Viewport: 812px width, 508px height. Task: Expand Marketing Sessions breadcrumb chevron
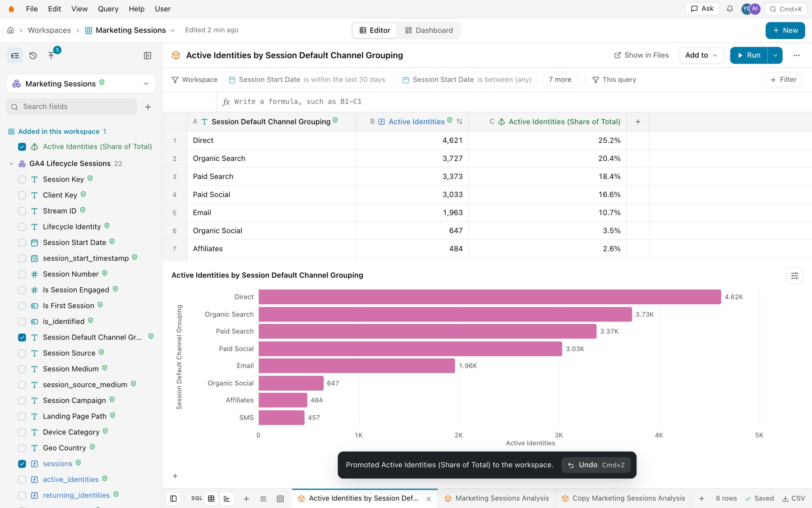[172, 30]
